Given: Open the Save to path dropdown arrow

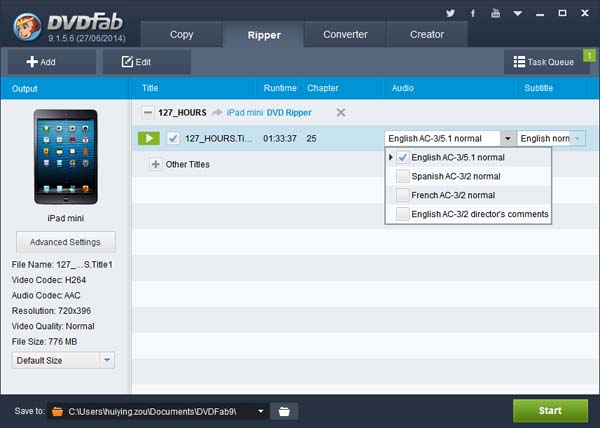Looking at the screenshot, I should (x=261, y=412).
